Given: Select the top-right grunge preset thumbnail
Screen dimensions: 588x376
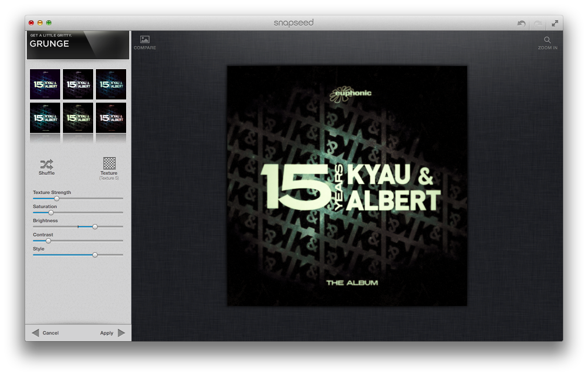Looking at the screenshot, I should [x=111, y=84].
